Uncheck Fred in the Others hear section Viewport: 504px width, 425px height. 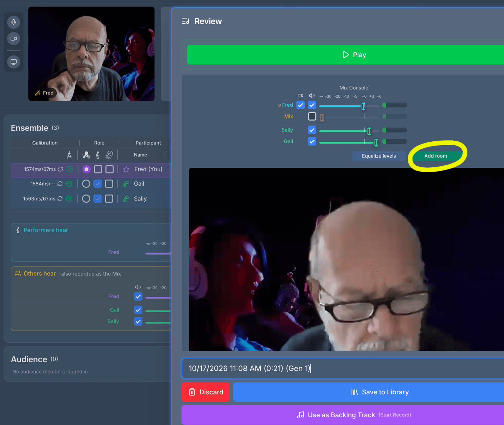[138, 296]
